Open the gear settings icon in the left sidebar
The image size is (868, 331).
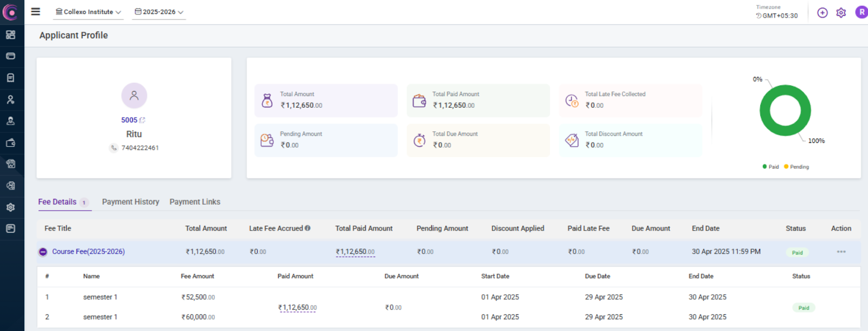tap(10, 207)
